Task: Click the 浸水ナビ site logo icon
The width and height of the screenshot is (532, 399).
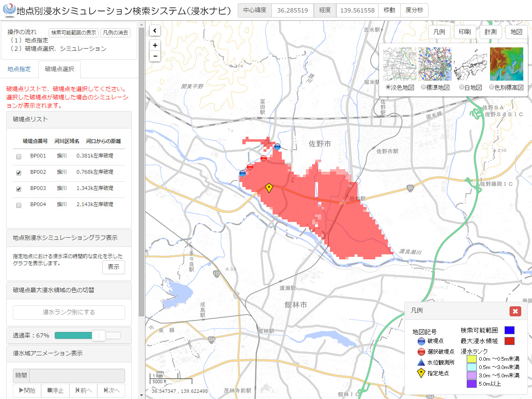Action: [9, 10]
